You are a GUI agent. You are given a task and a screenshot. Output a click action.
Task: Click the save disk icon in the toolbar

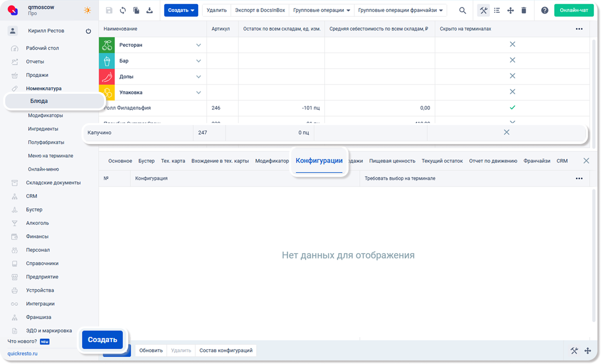[x=109, y=10]
